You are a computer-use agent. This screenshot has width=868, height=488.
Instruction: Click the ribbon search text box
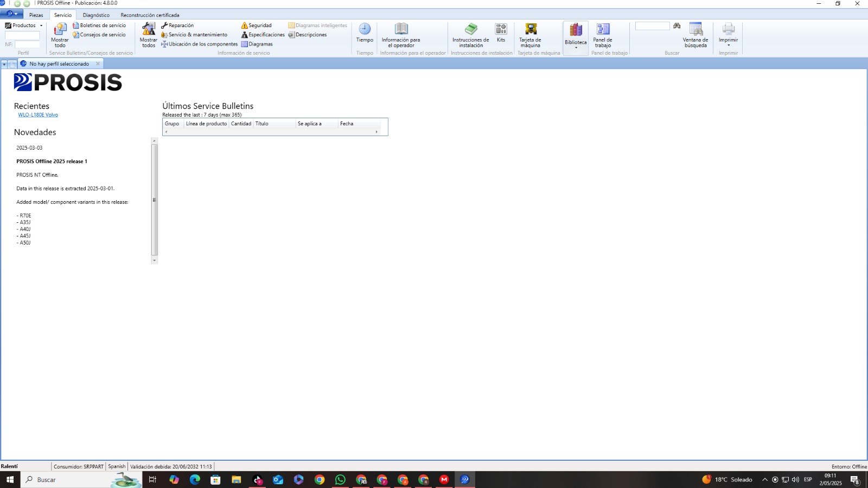[x=653, y=26]
